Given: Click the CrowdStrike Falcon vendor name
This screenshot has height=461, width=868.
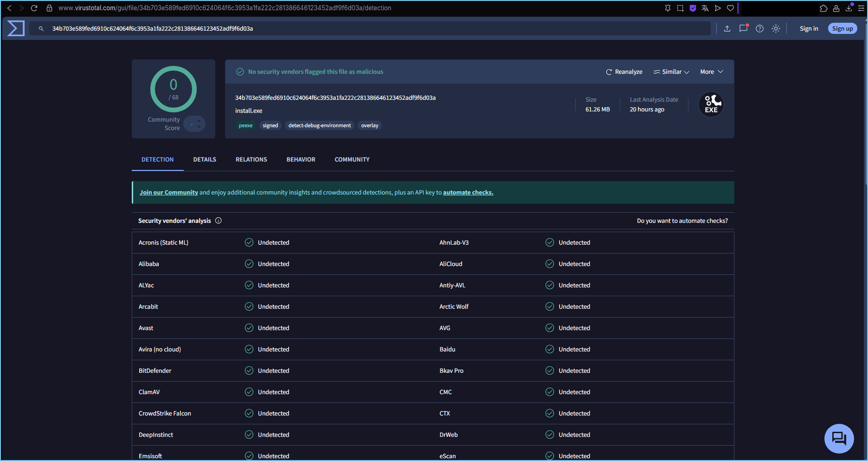Looking at the screenshot, I should (x=165, y=413).
